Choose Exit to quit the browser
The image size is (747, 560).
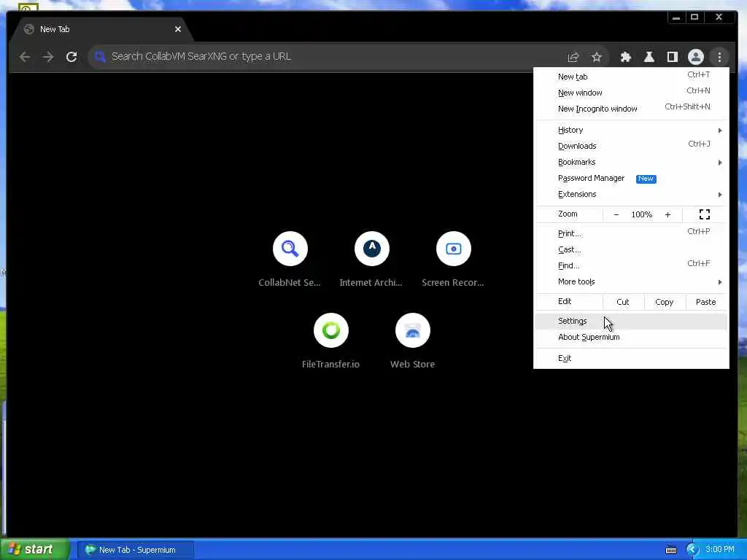tap(631, 358)
